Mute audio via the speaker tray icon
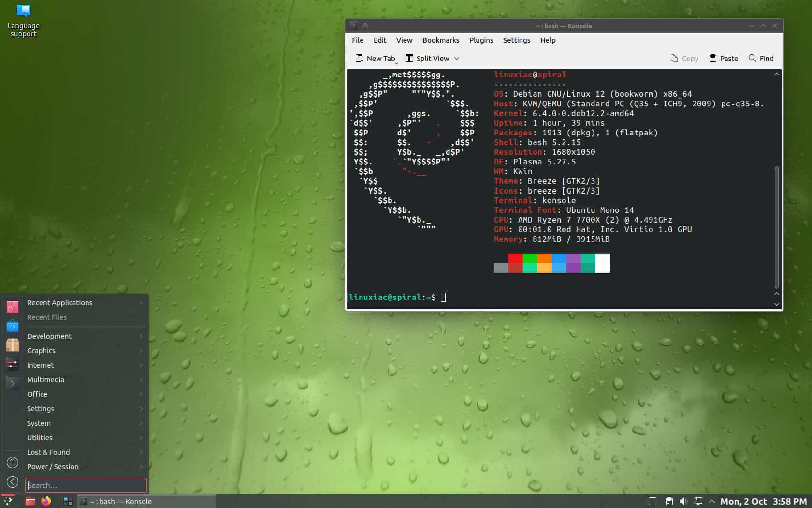The height and width of the screenshot is (508, 812). (683, 501)
